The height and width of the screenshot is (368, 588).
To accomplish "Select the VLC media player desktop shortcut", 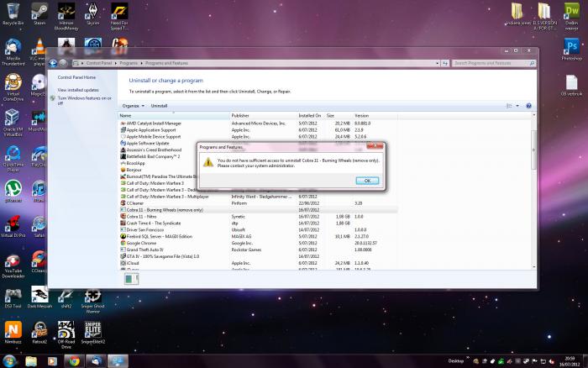I will click(x=39, y=52).
